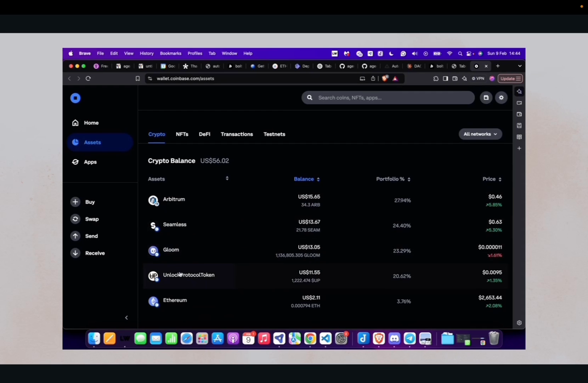Expand the tab search chevron
This screenshot has height=383, width=588.
pos(520,66)
